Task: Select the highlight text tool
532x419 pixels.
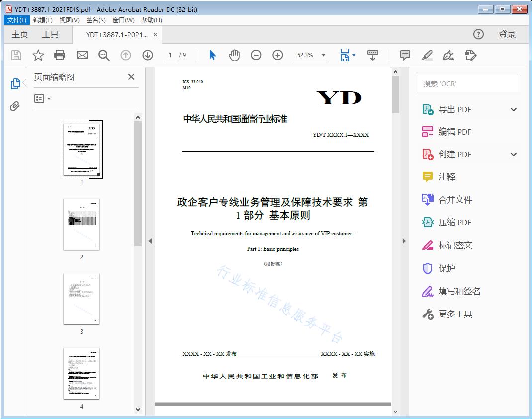Action: tap(427, 55)
